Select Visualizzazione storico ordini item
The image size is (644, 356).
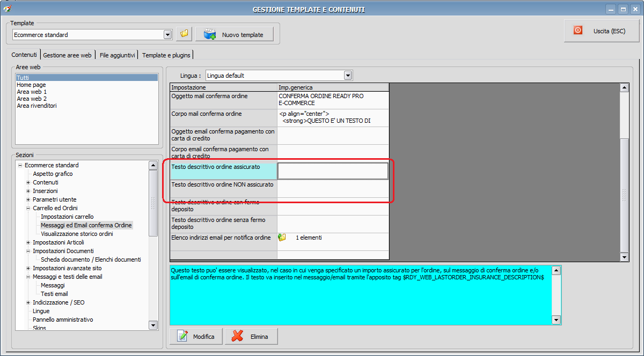coord(77,234)
